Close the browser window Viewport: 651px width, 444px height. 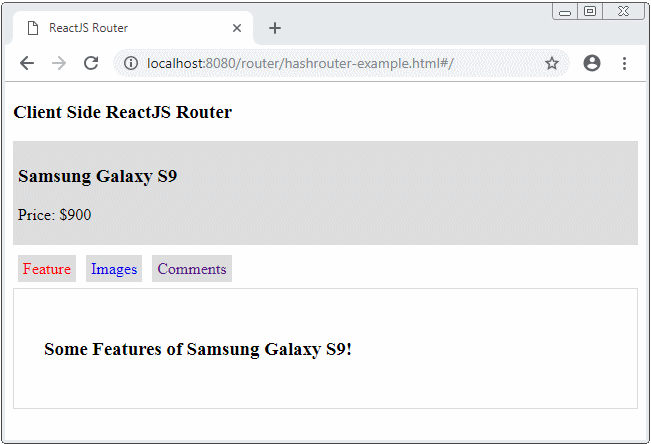(624, 12)
